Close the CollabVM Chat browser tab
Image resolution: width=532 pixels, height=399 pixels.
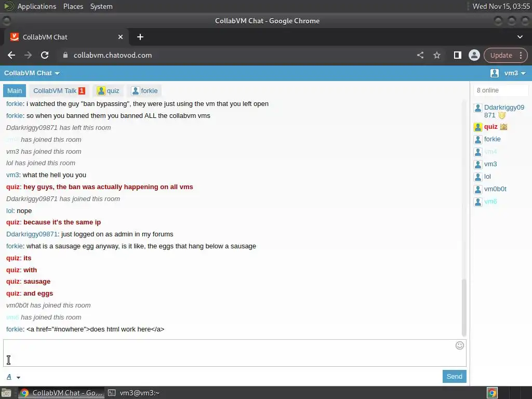[121, 37]
